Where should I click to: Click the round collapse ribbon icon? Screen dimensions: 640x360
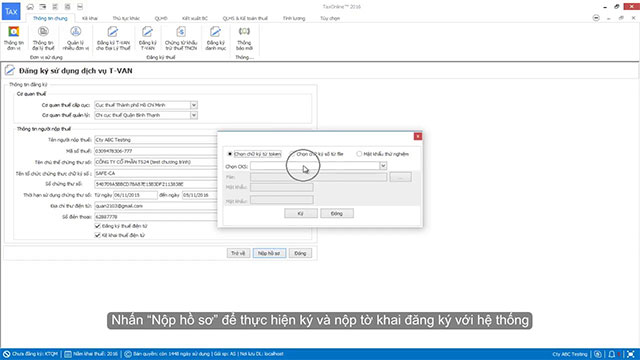pyautogui.click(x=596, y=18)
